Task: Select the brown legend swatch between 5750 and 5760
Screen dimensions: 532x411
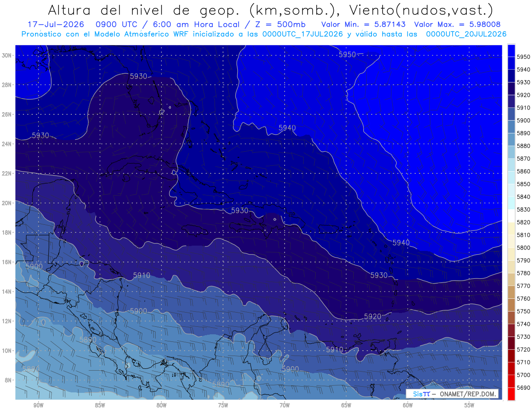Action: (511, 305)
